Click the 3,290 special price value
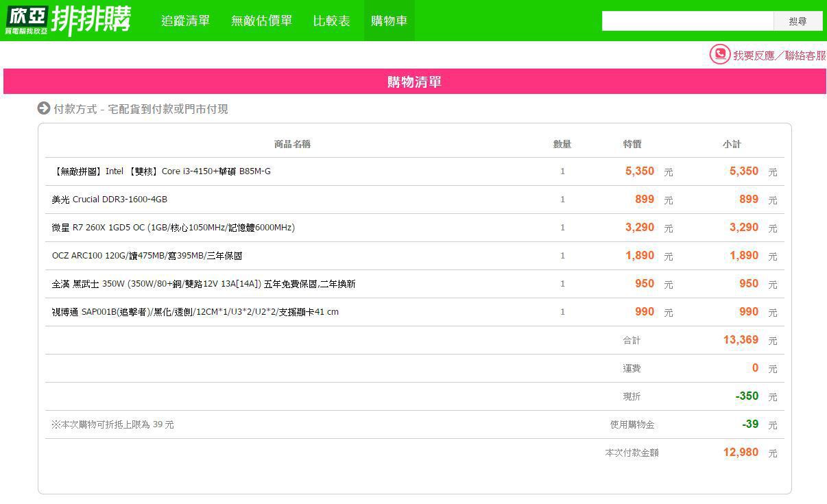Screen dimensions: 827x504 point(640,227)
